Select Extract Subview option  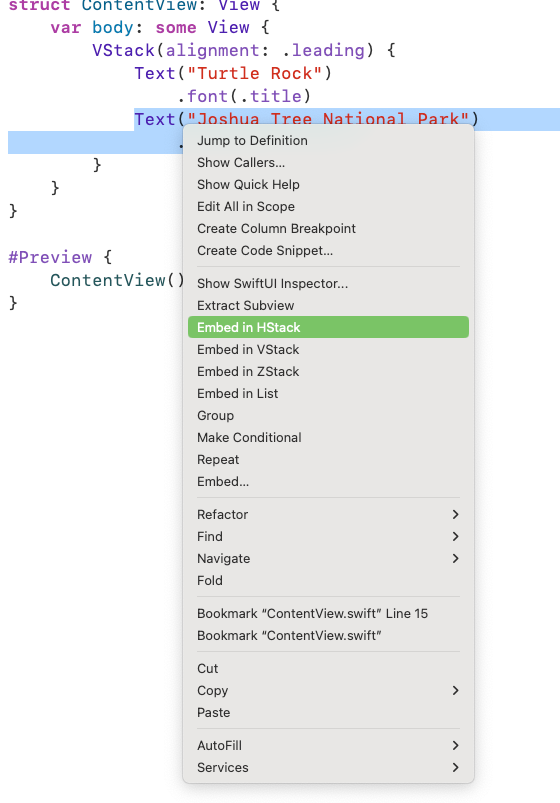[328, 305]
